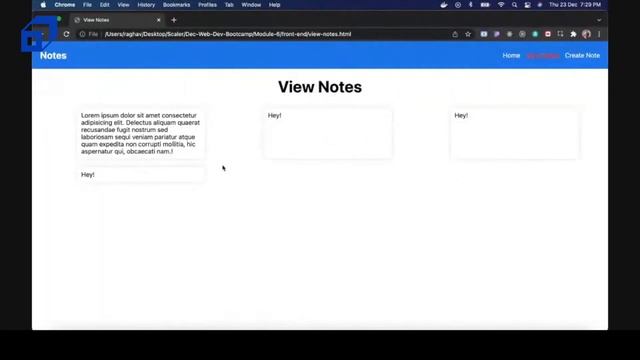The height and width of the screenshot is (360, 640).
Task: Open the Docker whale menu bar icon
Action: (x=444, y=5)
